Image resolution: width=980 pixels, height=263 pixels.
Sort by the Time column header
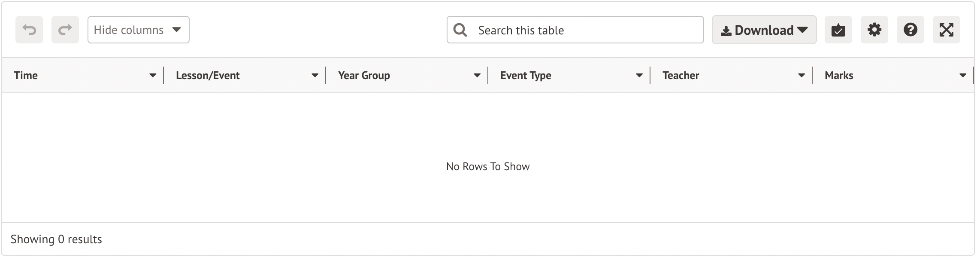coord(26,76)
